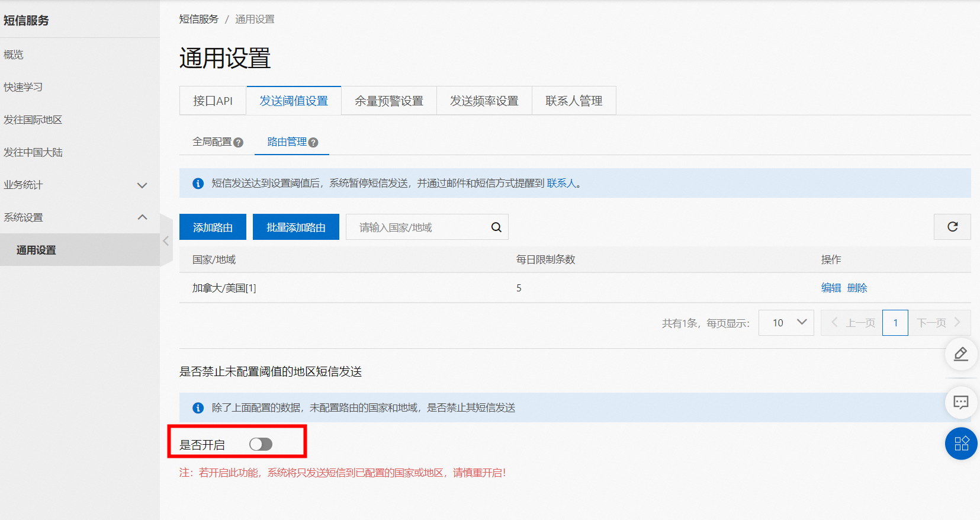The image size is (980, 520).
Task: Click help icon next to 全局配置
Action: [238, 142]
